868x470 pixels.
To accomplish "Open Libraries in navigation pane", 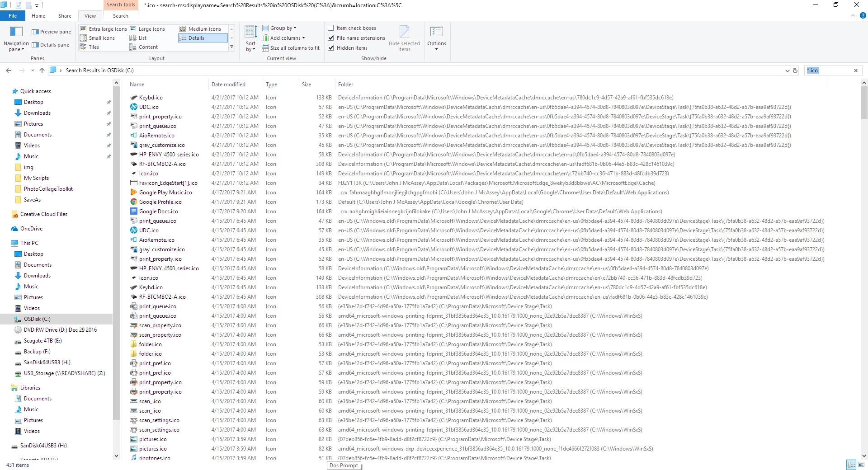I will 30,388.
